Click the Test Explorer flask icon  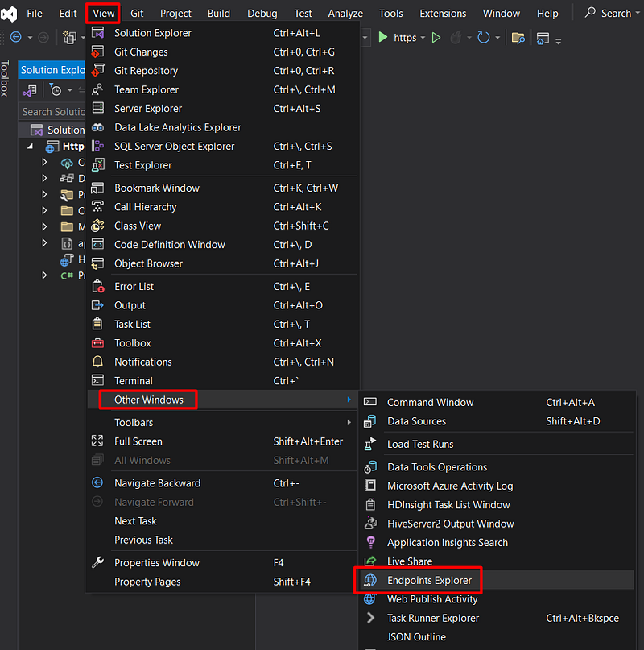tap(97, 165)
